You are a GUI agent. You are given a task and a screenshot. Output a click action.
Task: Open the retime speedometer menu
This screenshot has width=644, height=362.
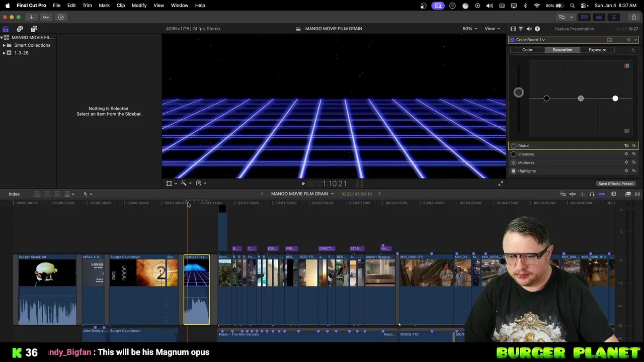pyautogui.click(x=201, y=184)
